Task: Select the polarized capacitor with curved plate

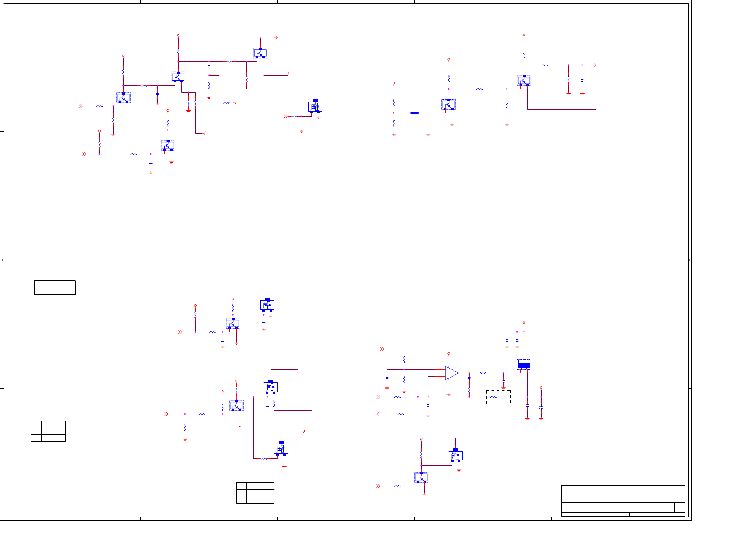Action: pos(541,407)
